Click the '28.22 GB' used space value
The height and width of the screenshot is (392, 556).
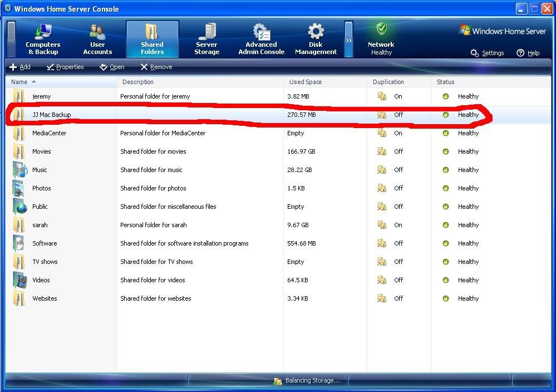(299, 170)
